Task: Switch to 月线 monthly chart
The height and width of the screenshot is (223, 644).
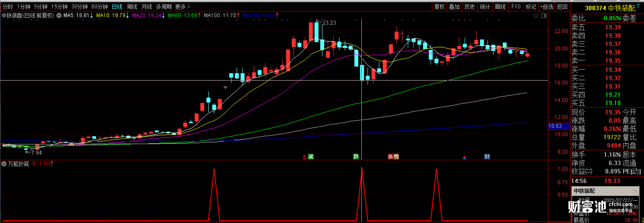Action: point(147,7)
